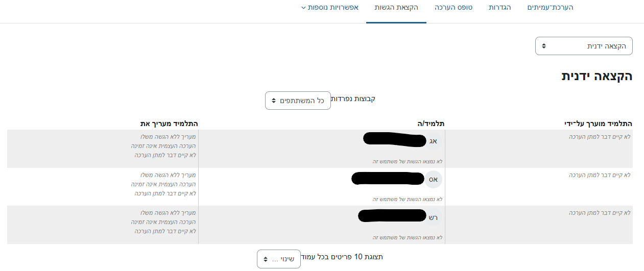Switch to the הערכת־עמיתים tab
Screen dimensions: 644x271
point(550,8)
